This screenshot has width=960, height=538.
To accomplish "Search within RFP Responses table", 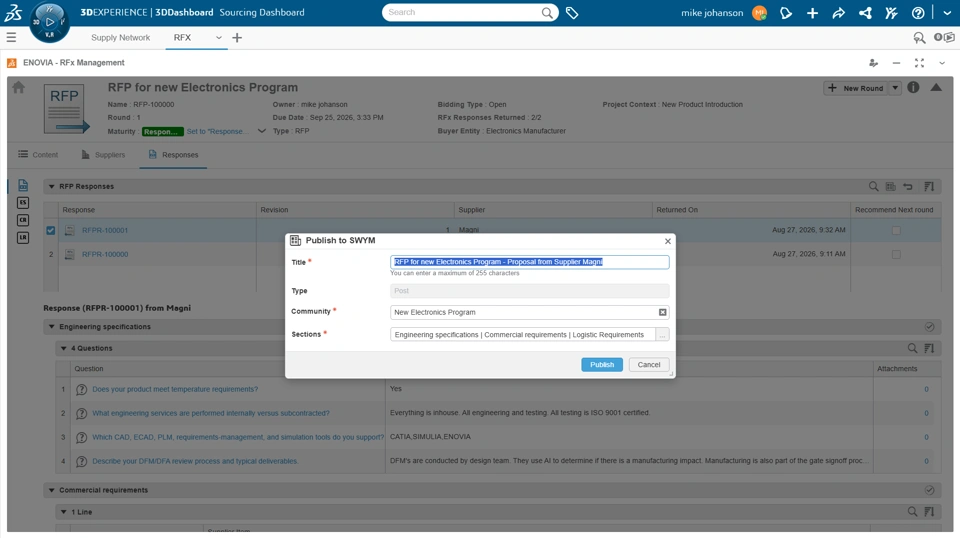I will click(x=874, y=187).
